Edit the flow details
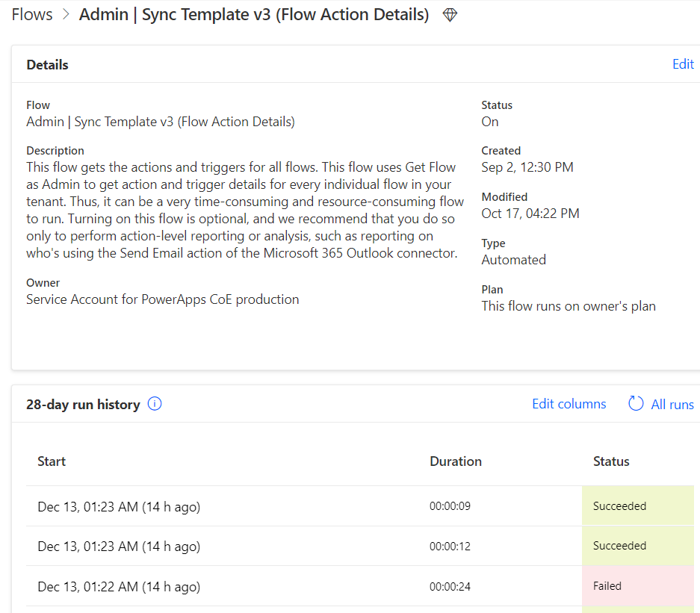The width and height of the screenshot is (700, 613). coord(682,64)
